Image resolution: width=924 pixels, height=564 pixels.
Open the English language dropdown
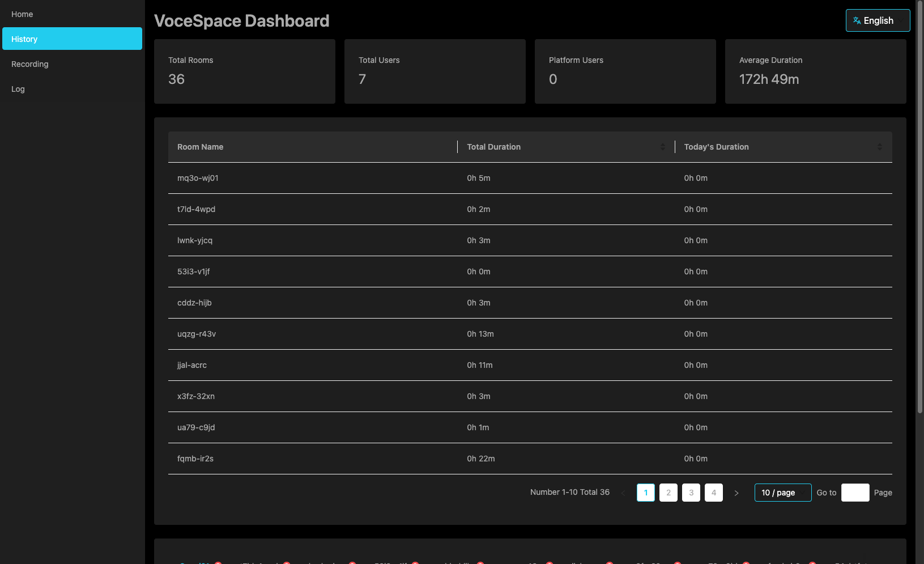[x=878, y=20]
